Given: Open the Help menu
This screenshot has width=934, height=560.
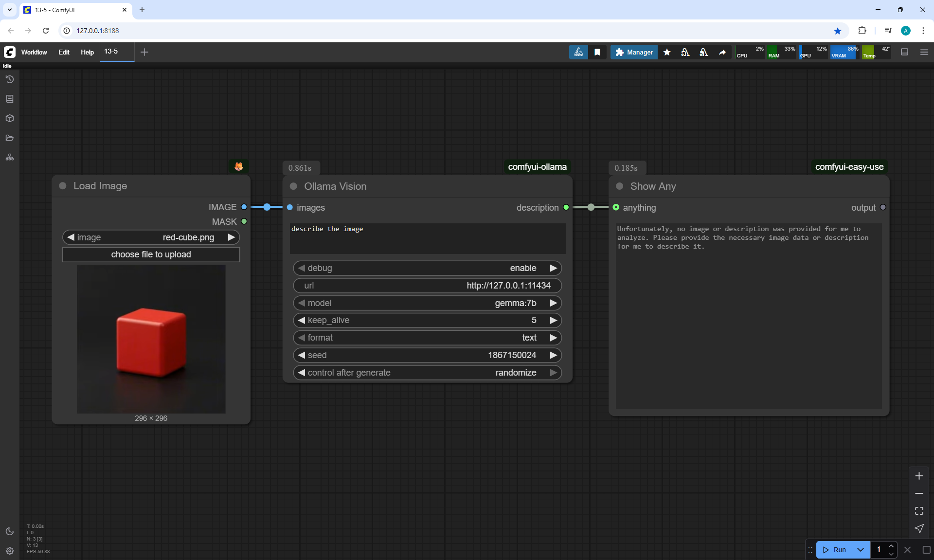Looking at the screenshot, I should (x=87, y=52).
